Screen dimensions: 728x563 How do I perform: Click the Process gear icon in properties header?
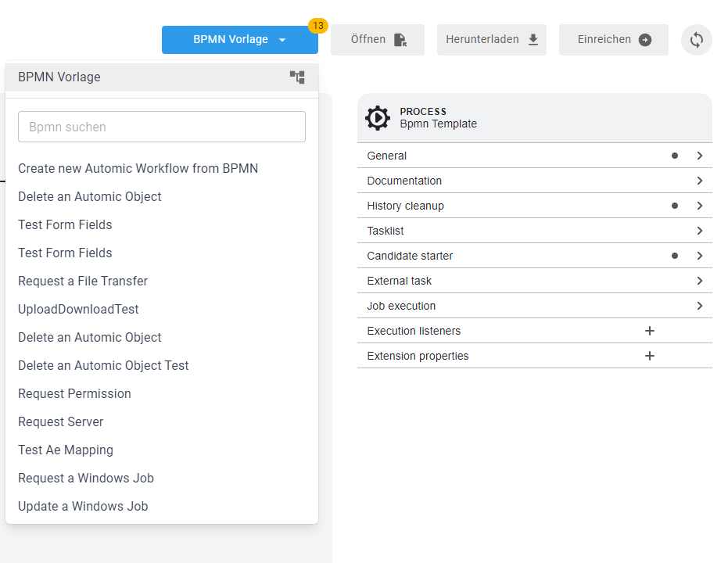[x=378, y=118]
